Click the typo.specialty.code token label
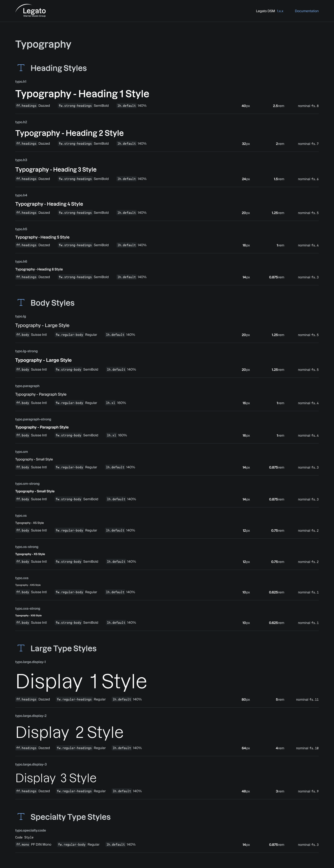The height and width of the screenshot is (868, 334). [30, 830]
